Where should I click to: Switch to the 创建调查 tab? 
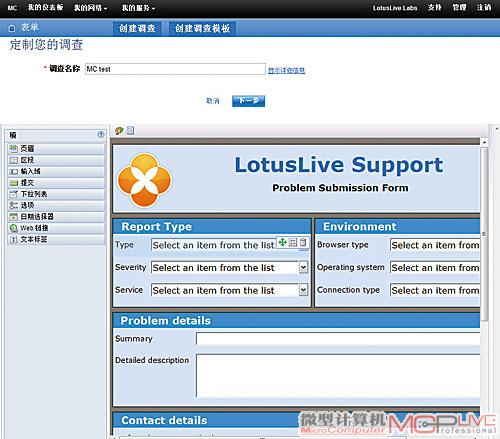(x=137, y=28)
